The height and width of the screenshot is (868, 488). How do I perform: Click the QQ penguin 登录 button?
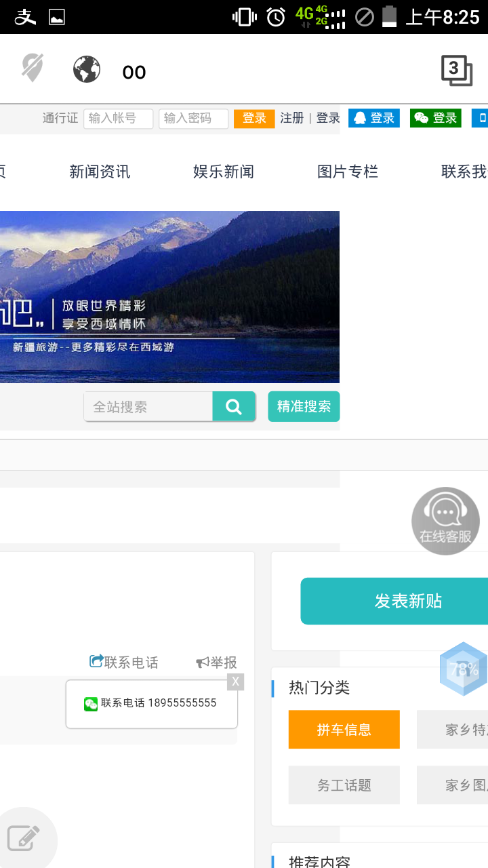(374, 118)
